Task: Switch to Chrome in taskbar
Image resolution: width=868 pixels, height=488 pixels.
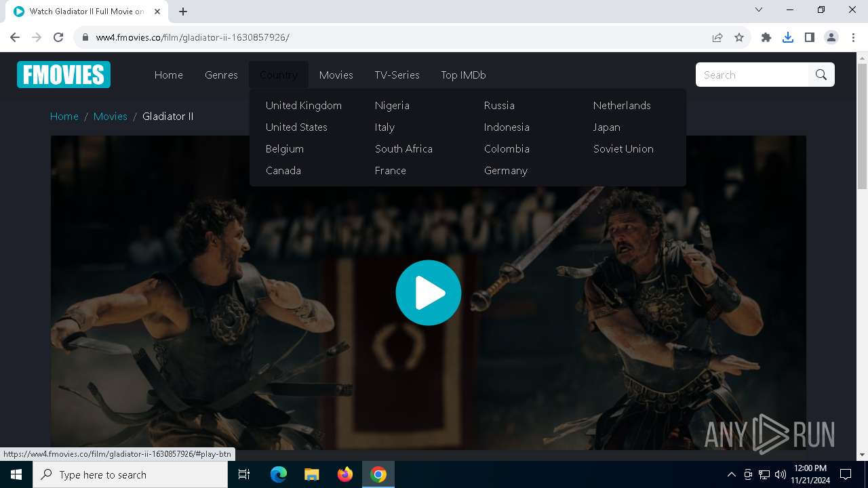Action: pos(378,474)
